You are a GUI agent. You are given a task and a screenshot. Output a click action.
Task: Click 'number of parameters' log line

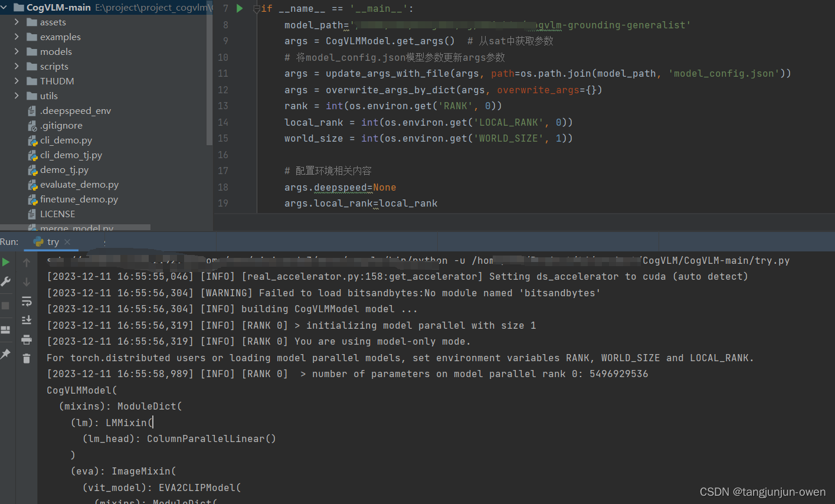click(x=348, y=374)
